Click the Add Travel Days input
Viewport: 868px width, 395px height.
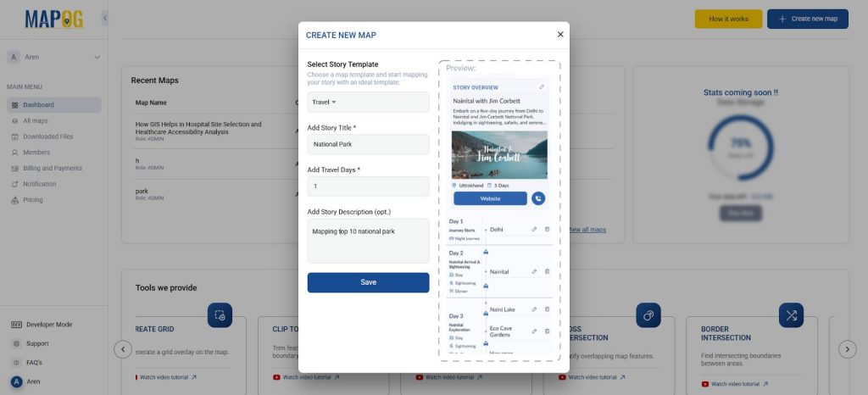pyautogui.click(x=368, y=186)
